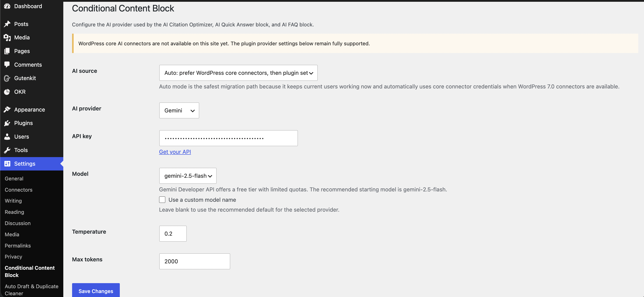
Task: Click the OKR pie chart icon
Action: (x=7, y=92)
